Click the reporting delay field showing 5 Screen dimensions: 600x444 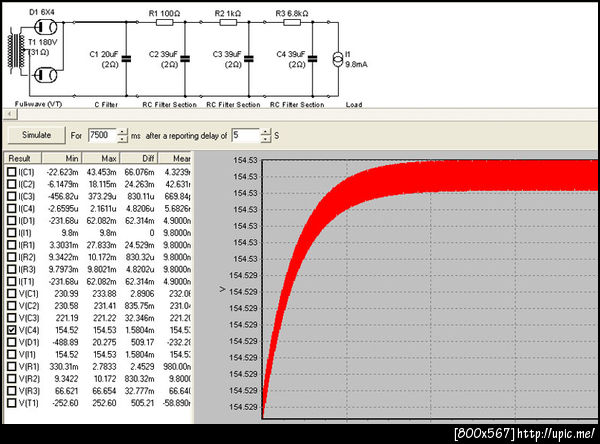246,135
